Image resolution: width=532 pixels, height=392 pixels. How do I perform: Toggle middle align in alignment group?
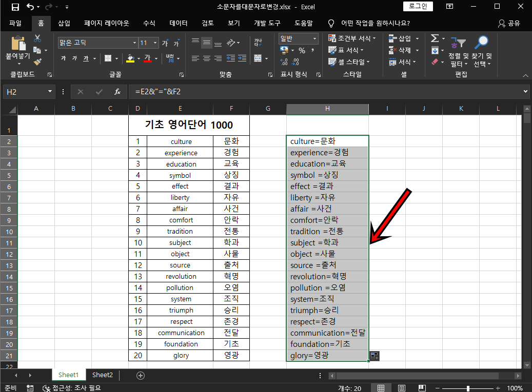pos(207,43)
